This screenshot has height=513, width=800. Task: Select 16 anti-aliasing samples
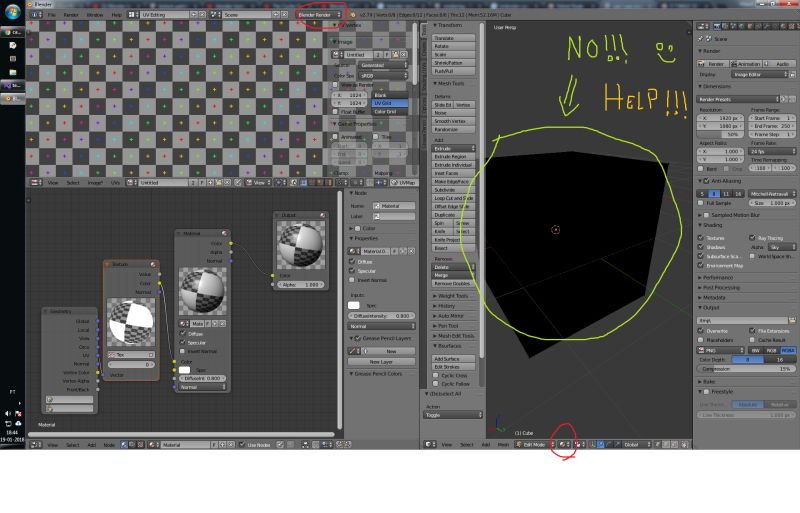click(737, 194)
